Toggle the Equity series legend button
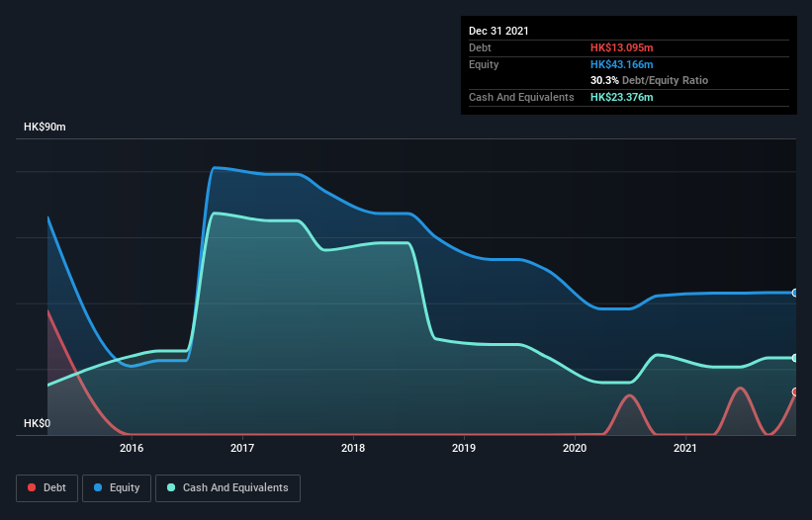Image resolution: width=812 pixels, height=520 pixels. coord(117,488)
